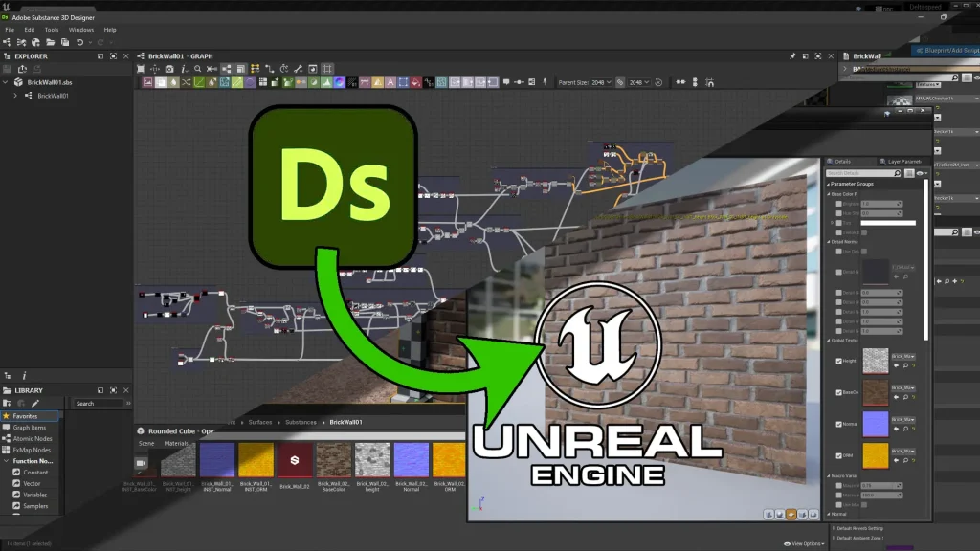Click the white Tint color swatch
The width and height of the screenshot is (980, 551).
[x=887, y=223]
